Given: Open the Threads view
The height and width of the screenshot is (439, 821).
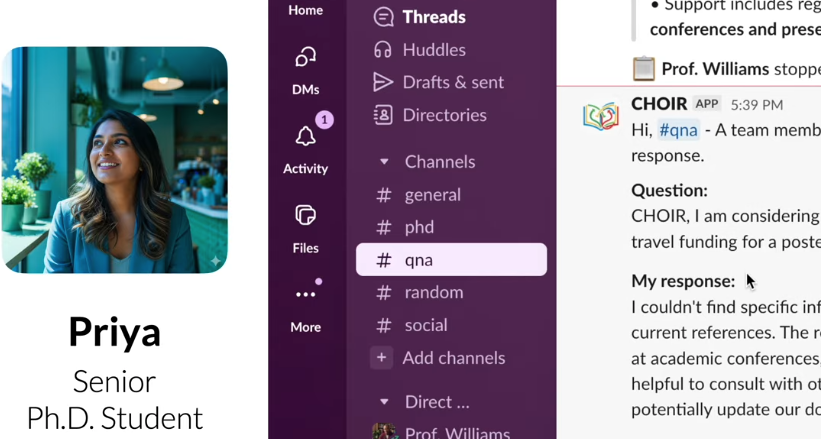Looking at the screenshot, I should click(x=433, y=17).
